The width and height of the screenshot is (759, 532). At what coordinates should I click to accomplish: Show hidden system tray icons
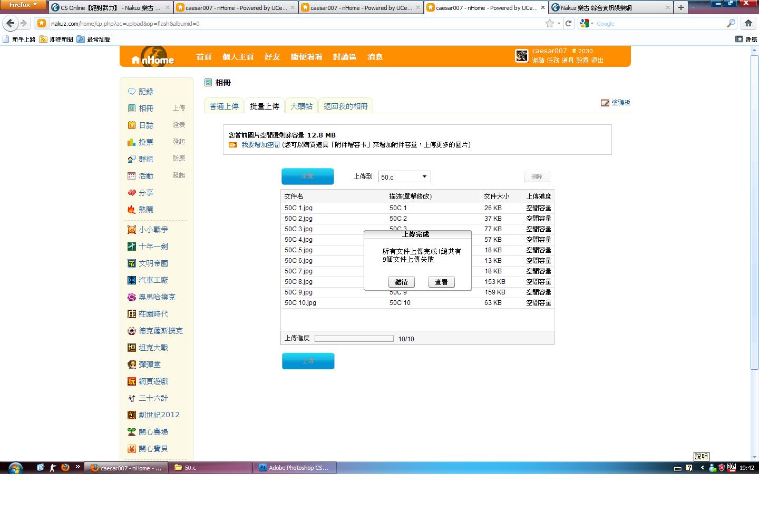click(x=702, y=468)
